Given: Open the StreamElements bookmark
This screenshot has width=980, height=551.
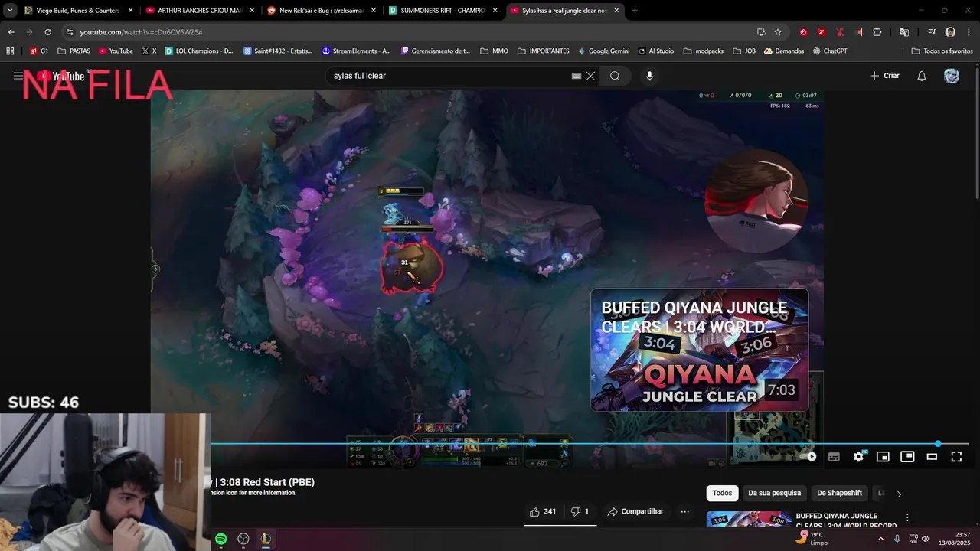Looking at the screenshot, I should [356, 51].
